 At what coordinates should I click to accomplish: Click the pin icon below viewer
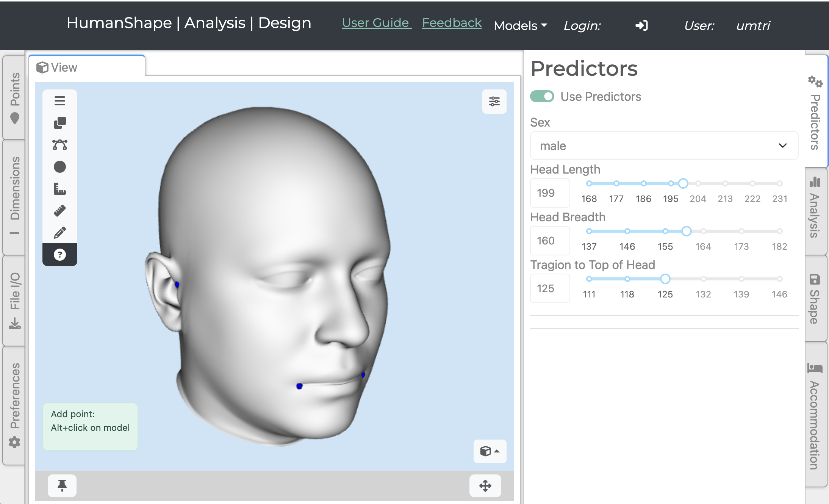pos(62,485)
